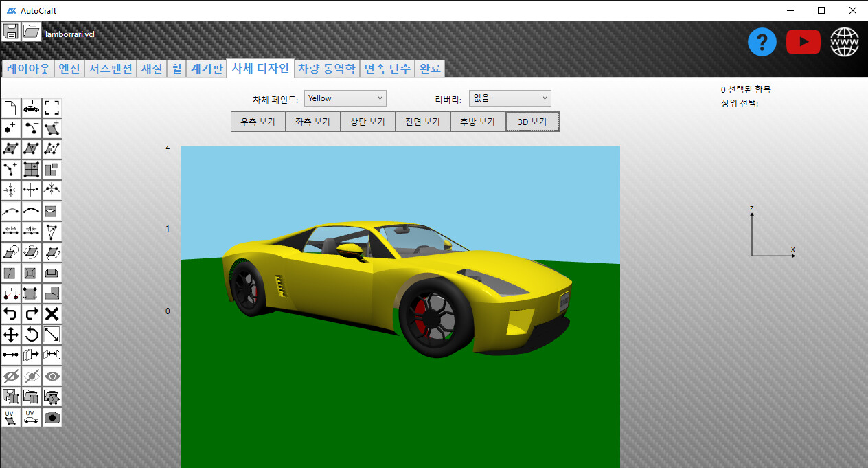
Task: Open a file with the folder icon
Action: click(x=32, y=32)
